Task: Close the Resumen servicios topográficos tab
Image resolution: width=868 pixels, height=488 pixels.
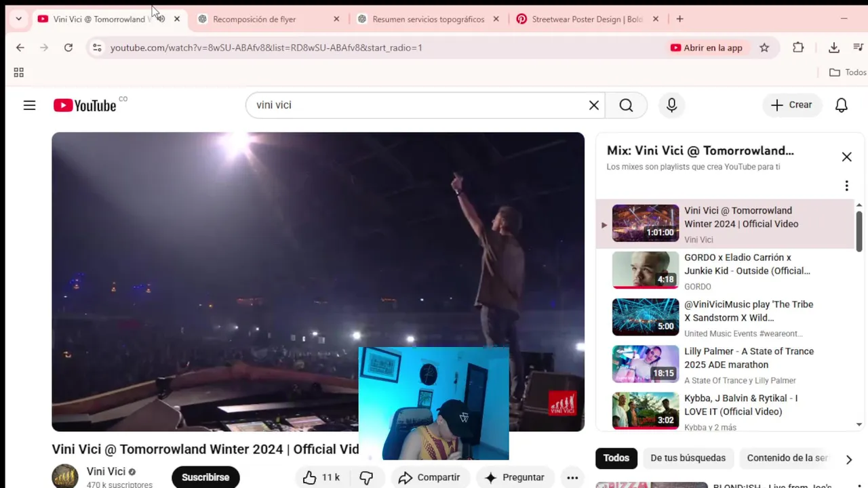Action: 496,19
